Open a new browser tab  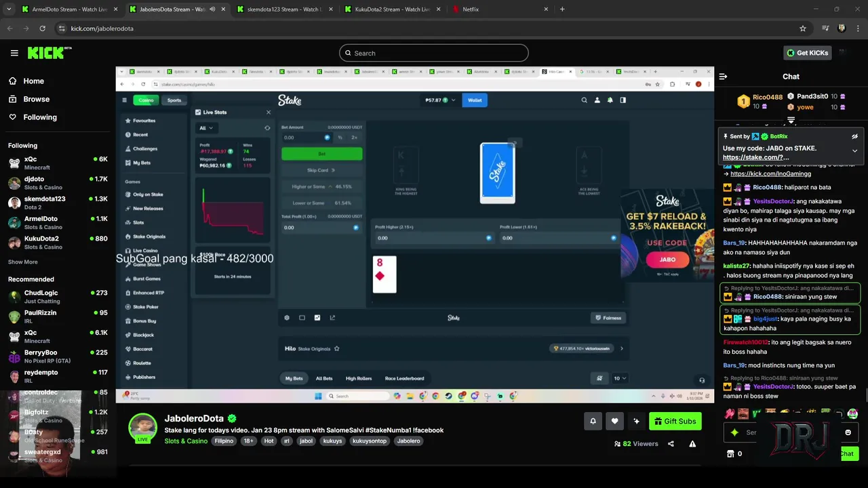[x=562, y=9]
